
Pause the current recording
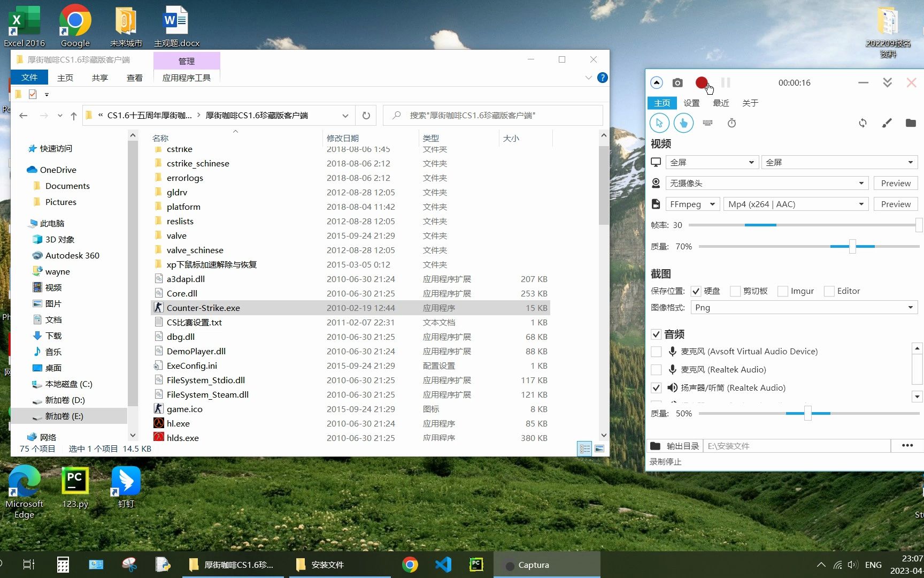pyautogui.click(x=726, y=83)
